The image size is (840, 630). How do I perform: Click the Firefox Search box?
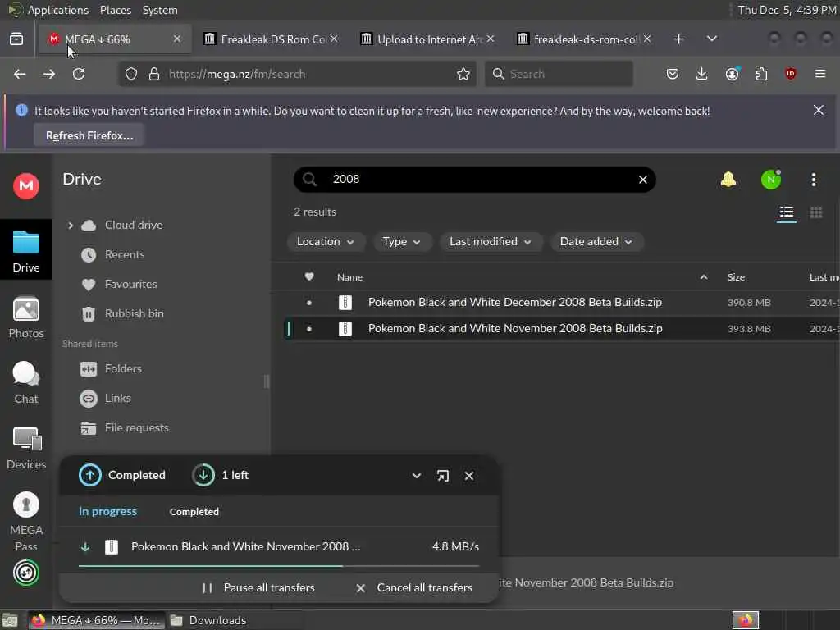559,74
